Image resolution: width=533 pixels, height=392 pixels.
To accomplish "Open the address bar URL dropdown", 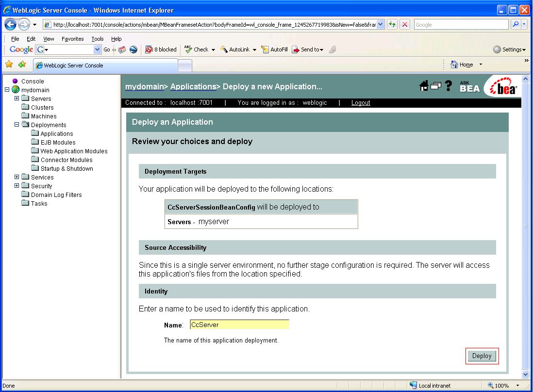I will click(381, 24).
